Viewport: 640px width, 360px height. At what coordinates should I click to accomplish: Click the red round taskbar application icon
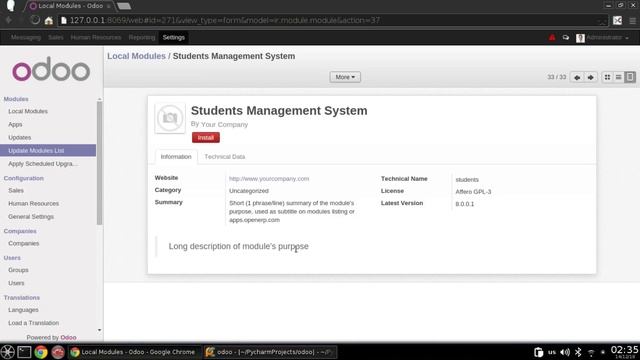[x=58, y=352]
